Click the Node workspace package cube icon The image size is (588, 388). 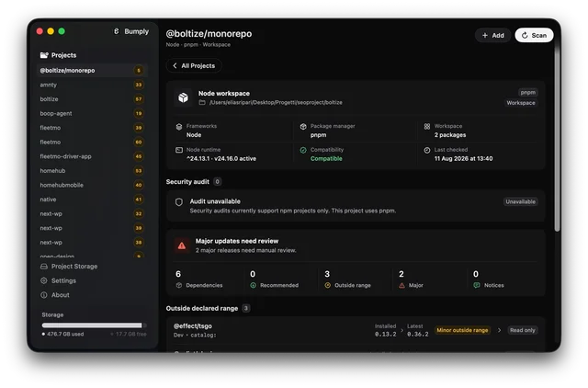[x=183, y=97]
